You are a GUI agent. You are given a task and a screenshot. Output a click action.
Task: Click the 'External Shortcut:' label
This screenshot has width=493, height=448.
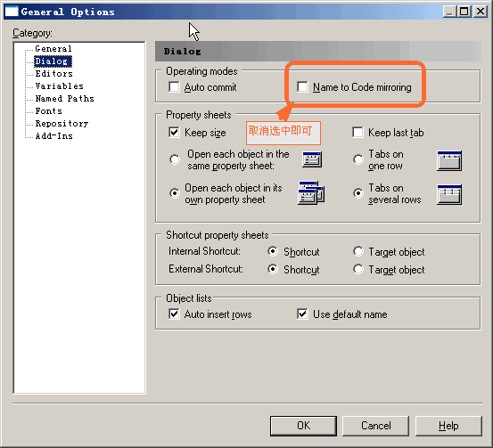click(x=206, y=269)
